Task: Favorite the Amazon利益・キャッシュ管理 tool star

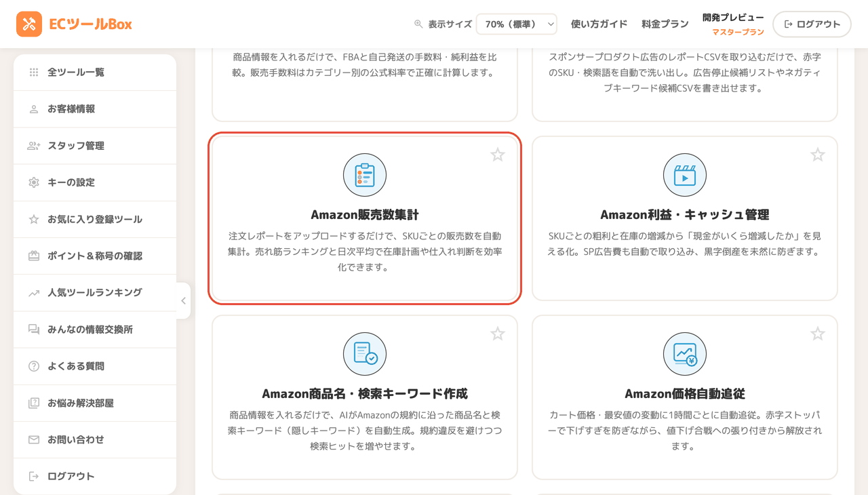Action: pyautogui.click(x=818, y=155)
